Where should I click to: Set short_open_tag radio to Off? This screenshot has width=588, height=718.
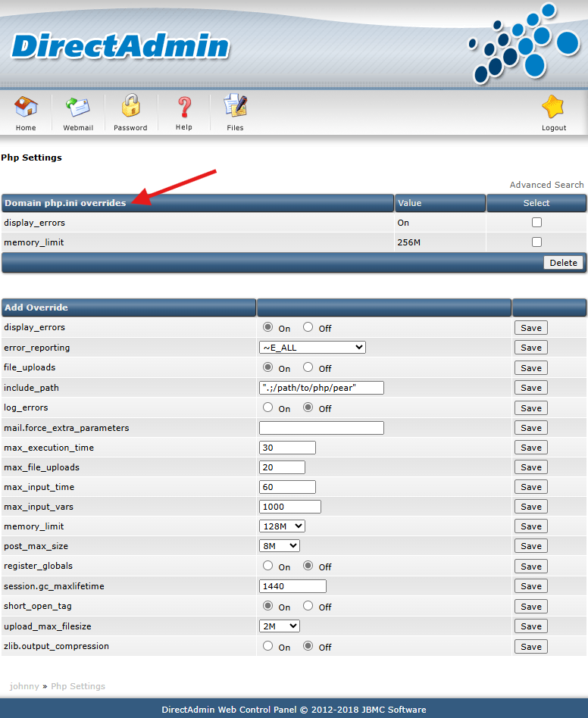(308, 606)
